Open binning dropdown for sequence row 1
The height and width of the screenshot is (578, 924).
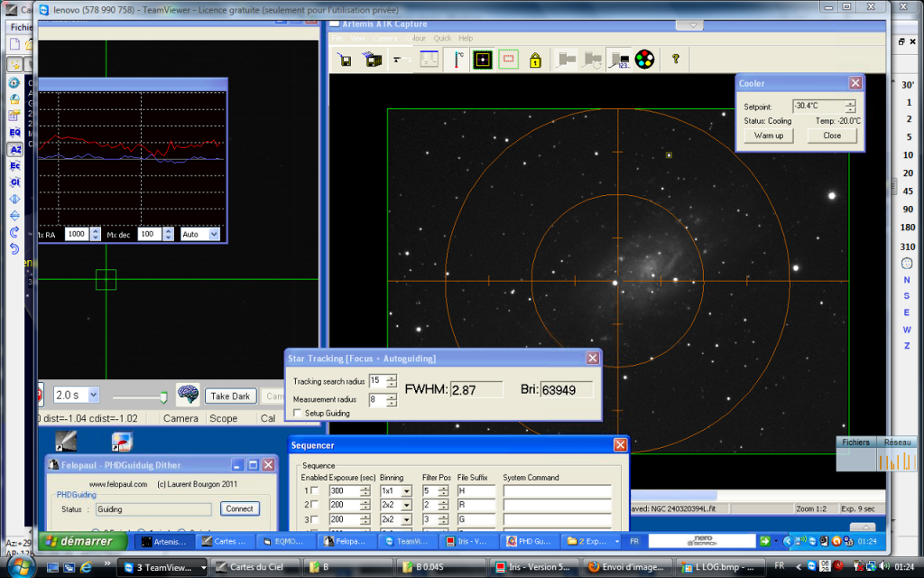pyautogui.click(x=407, y=491)
